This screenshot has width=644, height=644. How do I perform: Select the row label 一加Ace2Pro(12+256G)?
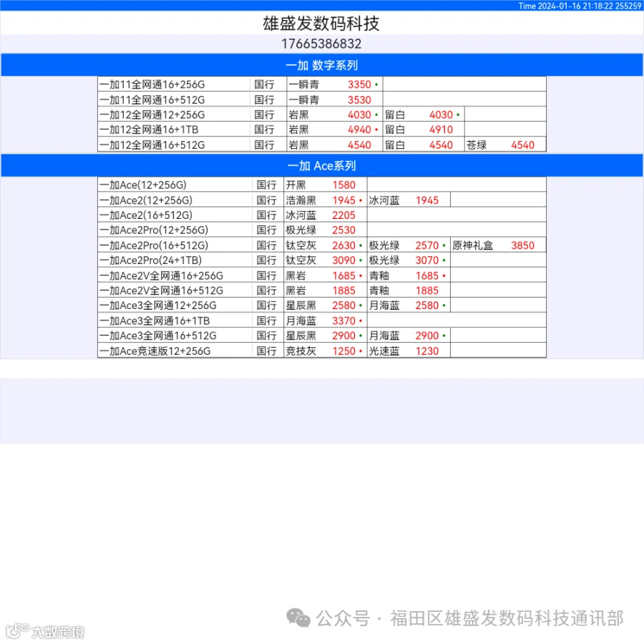click(x=154, y=230)
